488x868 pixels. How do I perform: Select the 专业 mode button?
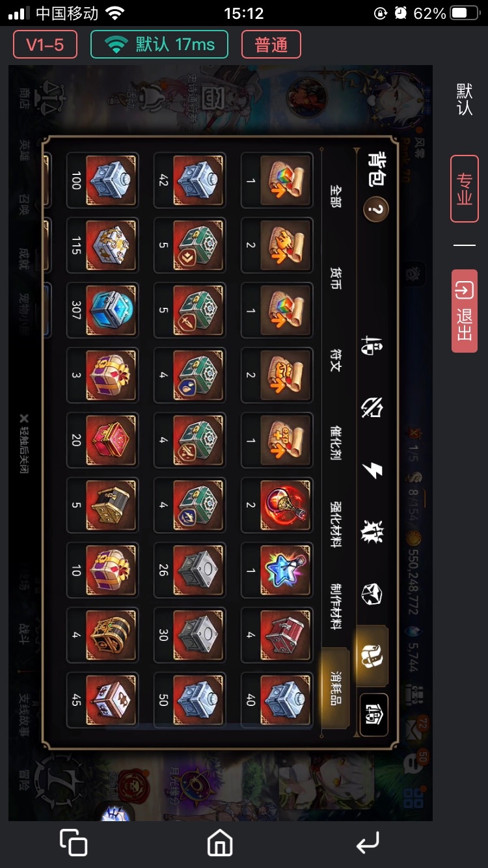pyautogui.click(x=465, y=189)
